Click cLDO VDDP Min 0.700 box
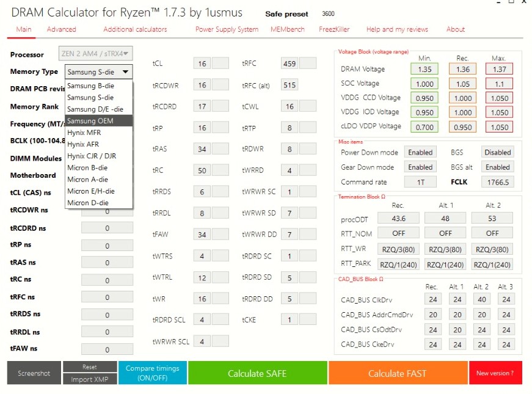The width and height of the screenshot is (532, 394). pyautogui.click(x=425, y=127)
